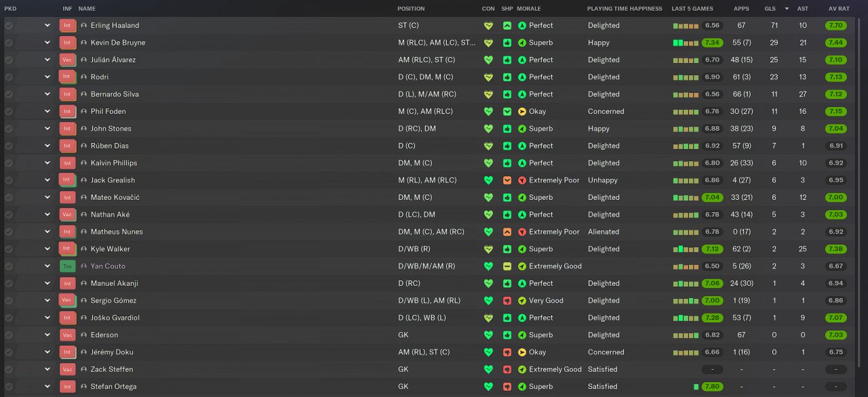Open the row dropdown arrow for Matheus Nunes

click(47, 232)
